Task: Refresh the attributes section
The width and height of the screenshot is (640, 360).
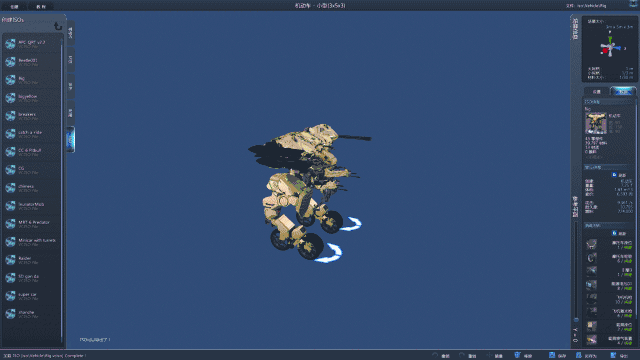Action: [x=619, y=175]
